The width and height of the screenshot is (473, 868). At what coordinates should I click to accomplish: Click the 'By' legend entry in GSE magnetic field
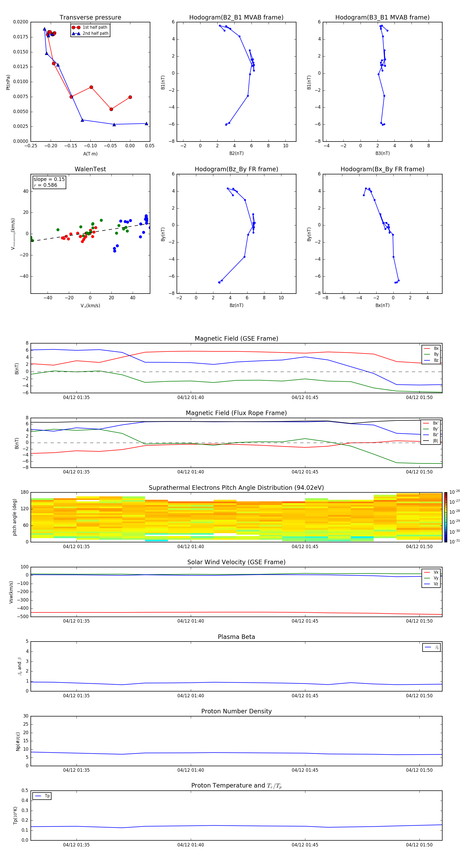(431, 355)
